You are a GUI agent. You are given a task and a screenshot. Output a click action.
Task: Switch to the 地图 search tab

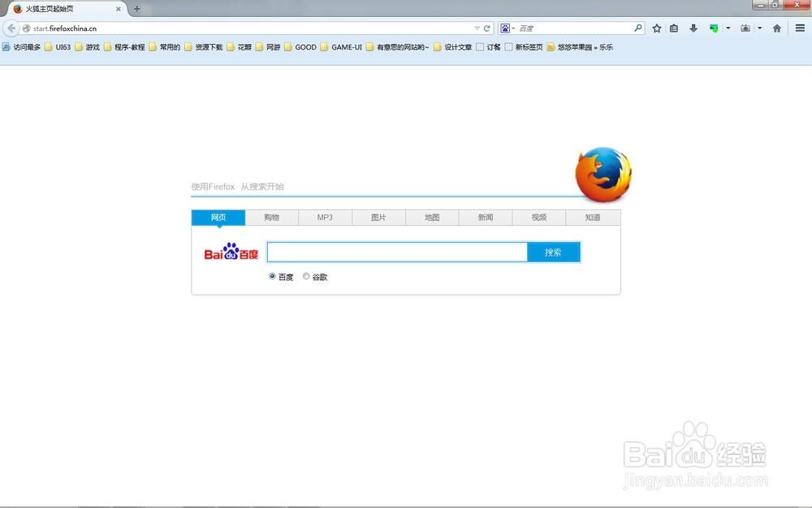pos(432,217)
